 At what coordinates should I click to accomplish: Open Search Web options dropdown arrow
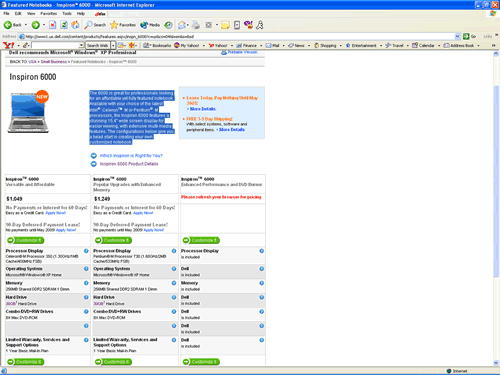(113, 45)
